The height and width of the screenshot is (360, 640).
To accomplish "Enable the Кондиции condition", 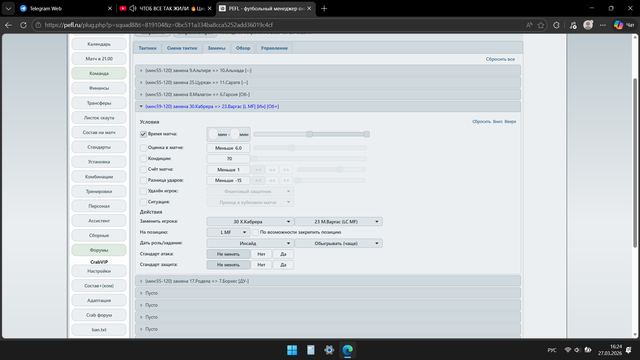I will [x=143, y=158].
